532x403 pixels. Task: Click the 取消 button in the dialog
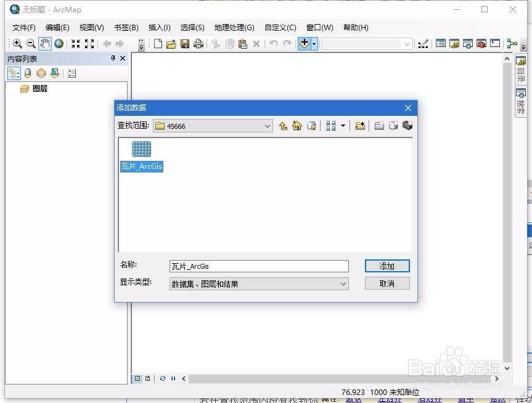click(387, 283)
